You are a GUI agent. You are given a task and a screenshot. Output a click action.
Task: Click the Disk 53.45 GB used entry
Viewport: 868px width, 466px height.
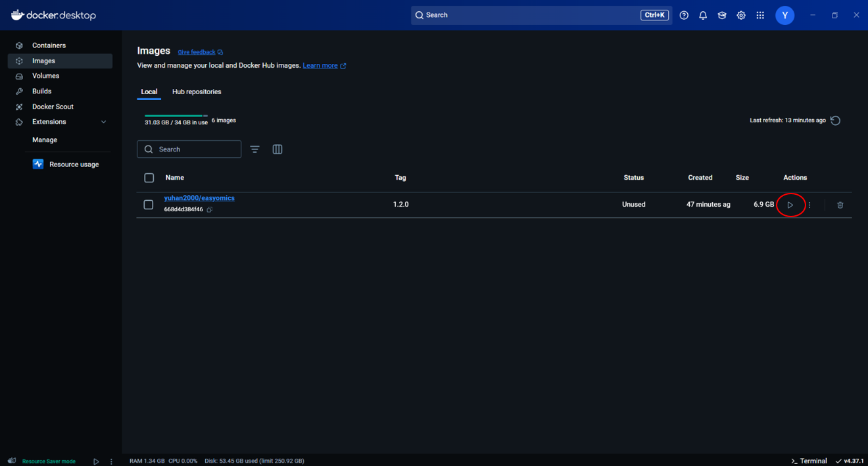click(254, 461)
